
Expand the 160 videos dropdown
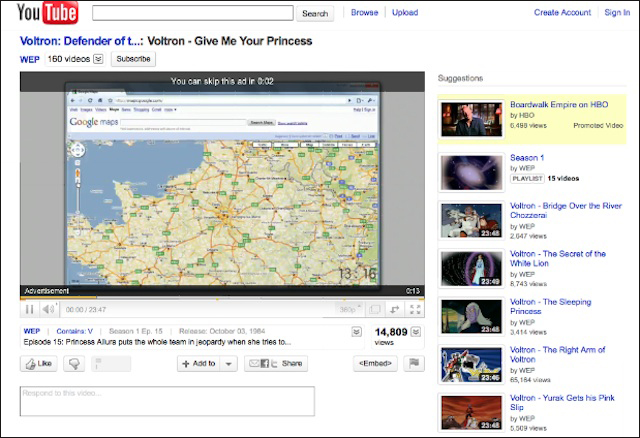pyautogui.click(x=98, y=59)
